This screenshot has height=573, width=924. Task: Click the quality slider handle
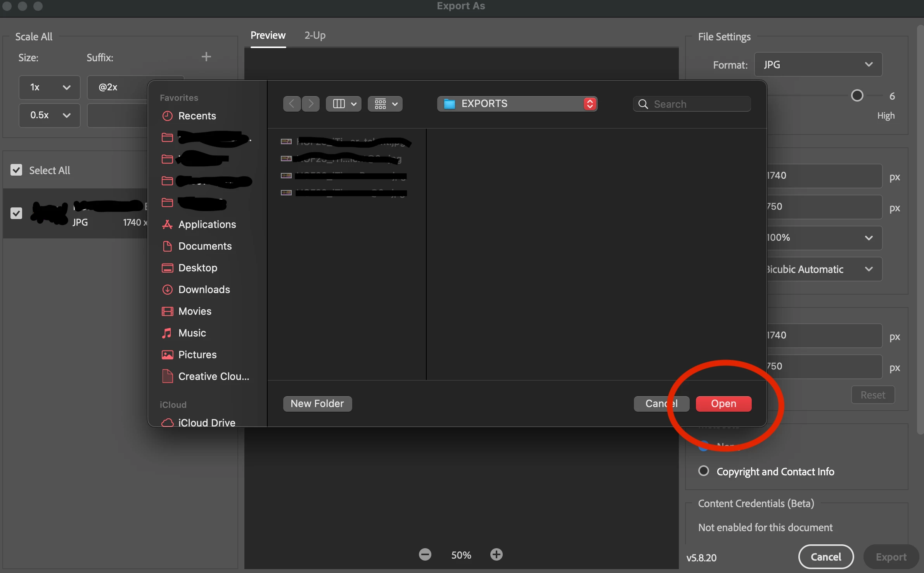[x=857, y=96]
